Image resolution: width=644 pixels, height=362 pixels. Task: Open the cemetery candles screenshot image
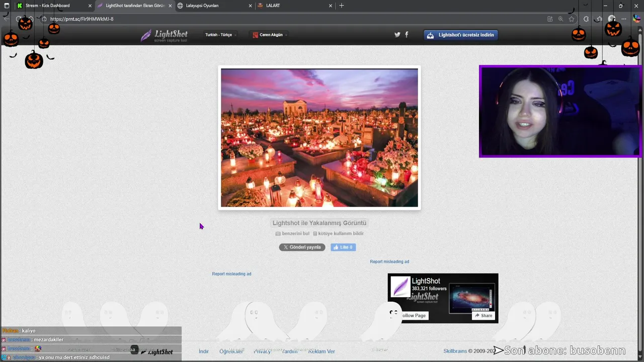click(x=319, y=138)
